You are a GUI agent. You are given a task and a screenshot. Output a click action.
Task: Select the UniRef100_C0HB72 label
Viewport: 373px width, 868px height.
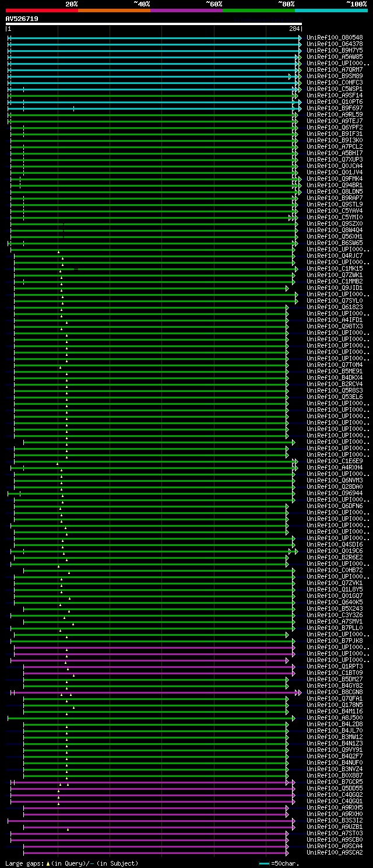(x=335, y=570)
